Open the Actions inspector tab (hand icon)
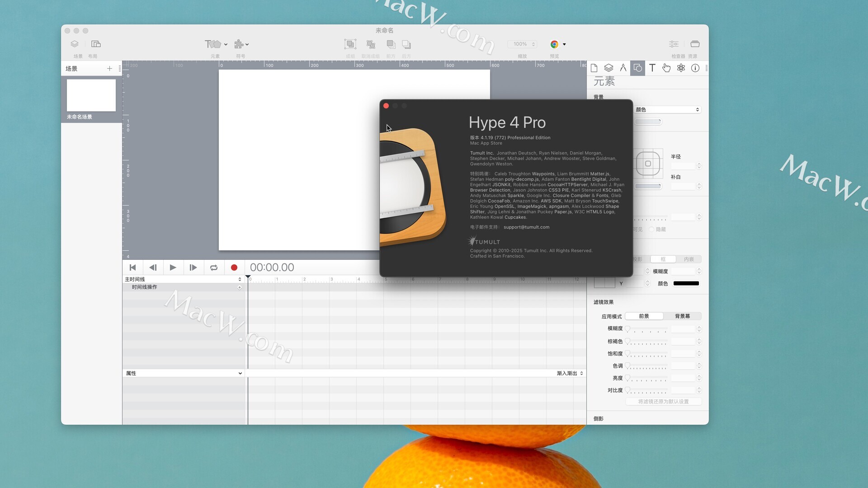868x488 pixels. (x=666, y=68)
